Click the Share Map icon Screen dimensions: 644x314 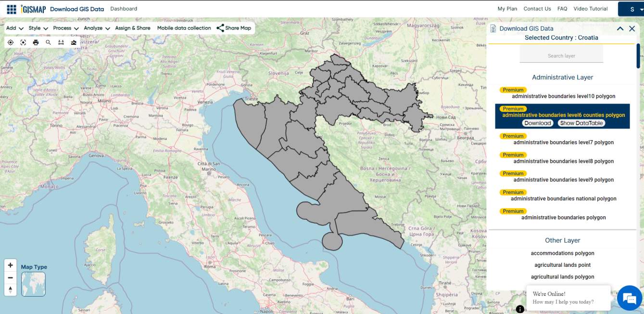(x=220, y=27)
